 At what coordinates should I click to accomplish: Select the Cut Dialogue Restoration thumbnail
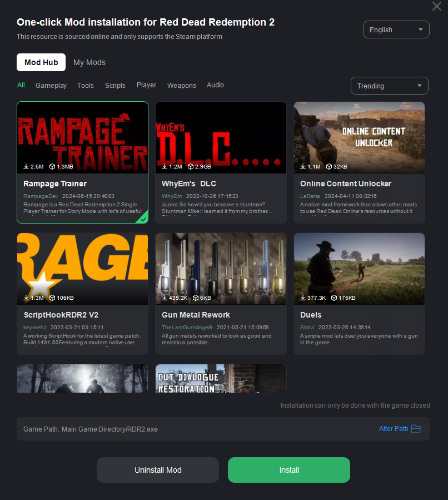pyautogui.click(x=221, y=379)
